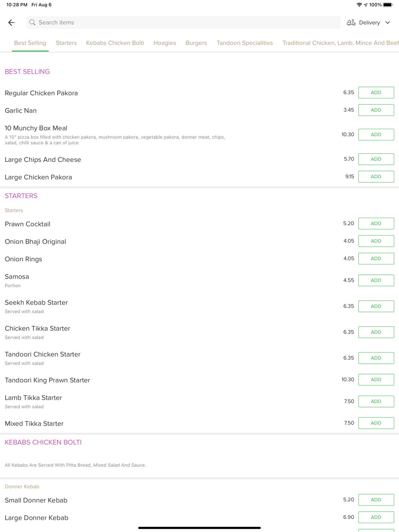Select the Tandoori Specialities tab
Screen dimensions: 399x532
[x=245, y=43]
